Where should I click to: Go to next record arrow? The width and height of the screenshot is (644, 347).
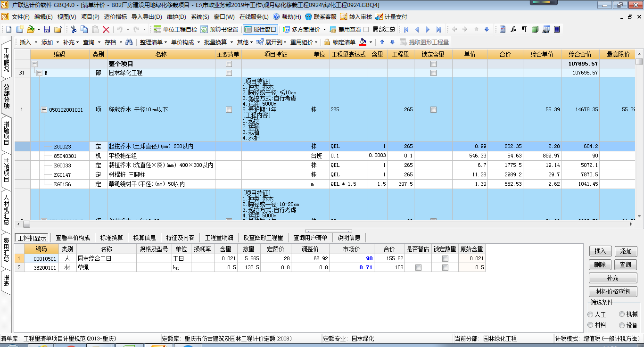point(428,29)
